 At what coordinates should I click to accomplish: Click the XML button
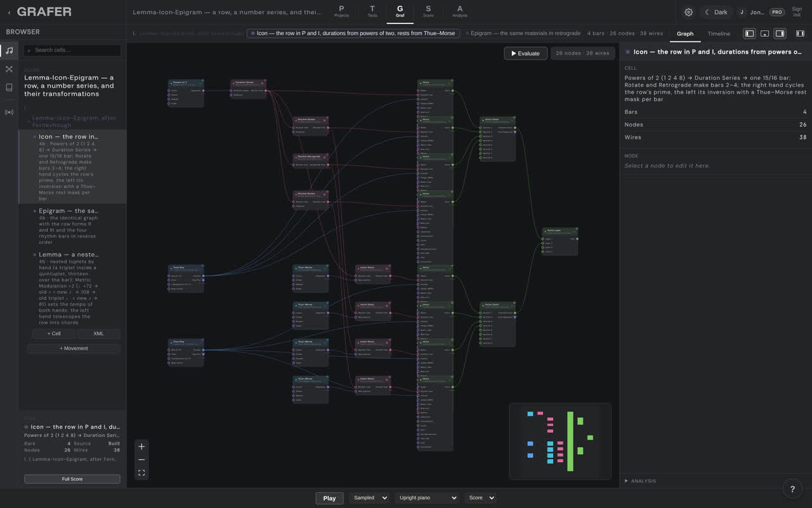(98, 333)
